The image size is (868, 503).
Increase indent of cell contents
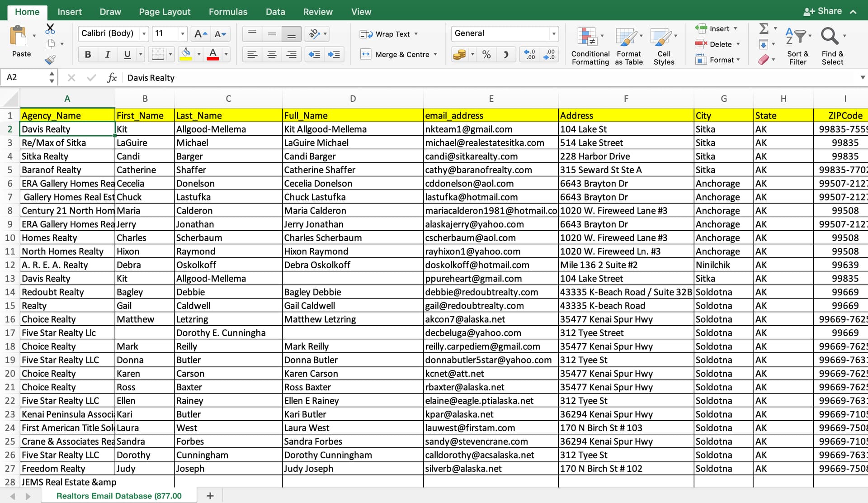(x=334, y=55)
